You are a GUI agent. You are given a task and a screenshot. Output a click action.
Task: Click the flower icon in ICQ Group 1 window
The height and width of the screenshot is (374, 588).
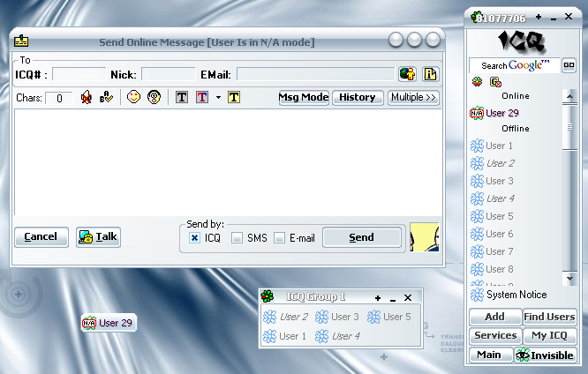point(268,296)
